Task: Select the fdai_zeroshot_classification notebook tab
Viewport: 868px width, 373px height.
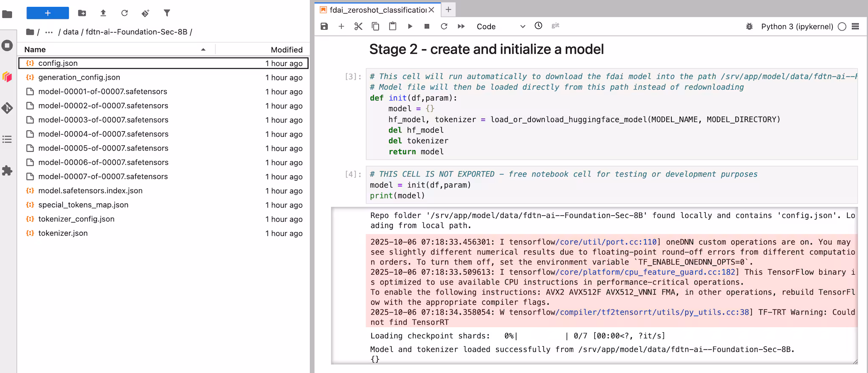Action: tap(377, 10)
